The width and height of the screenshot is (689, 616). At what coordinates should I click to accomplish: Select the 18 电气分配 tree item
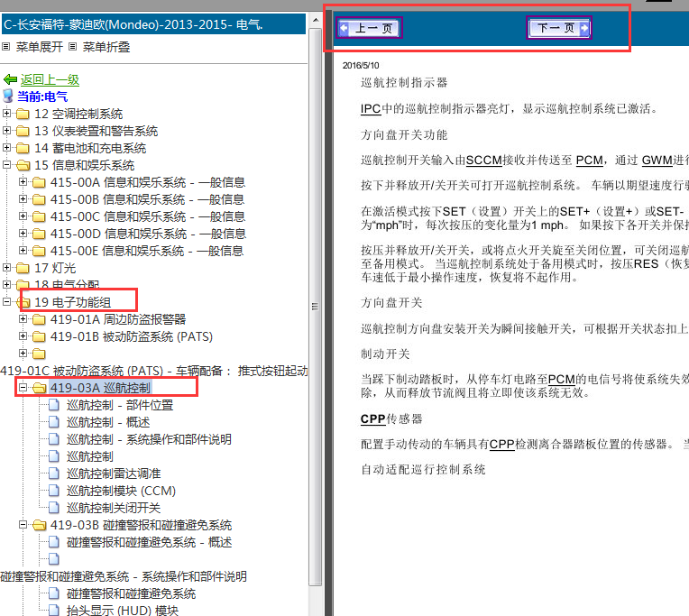click(x=67, y=284)
